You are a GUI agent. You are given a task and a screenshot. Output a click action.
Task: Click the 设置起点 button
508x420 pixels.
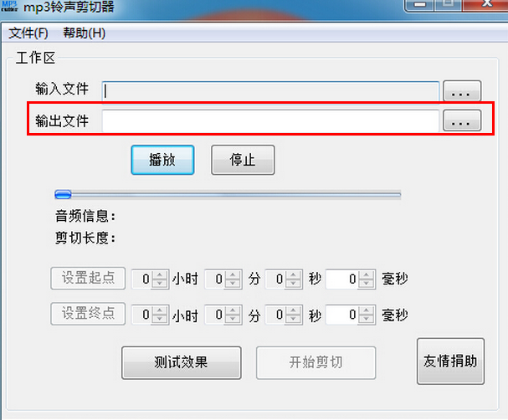coord(88,278)
